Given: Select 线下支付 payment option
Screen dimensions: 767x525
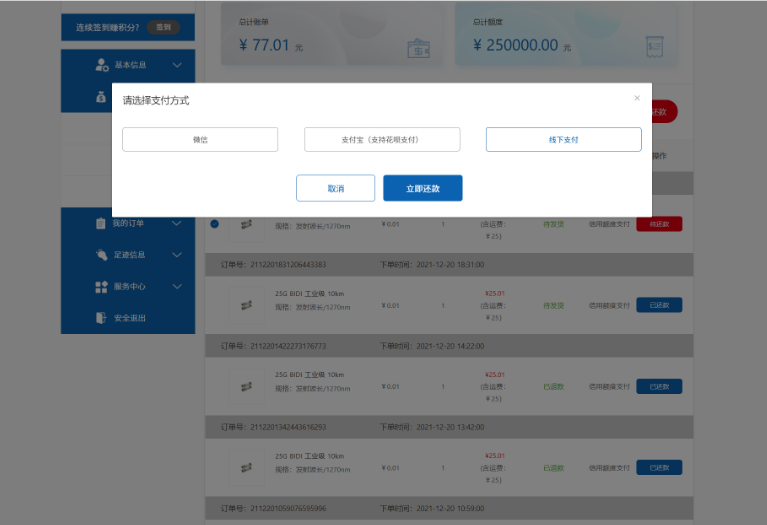Looking at the screenshot, I should pyautogui.click(x=564, y=139).
